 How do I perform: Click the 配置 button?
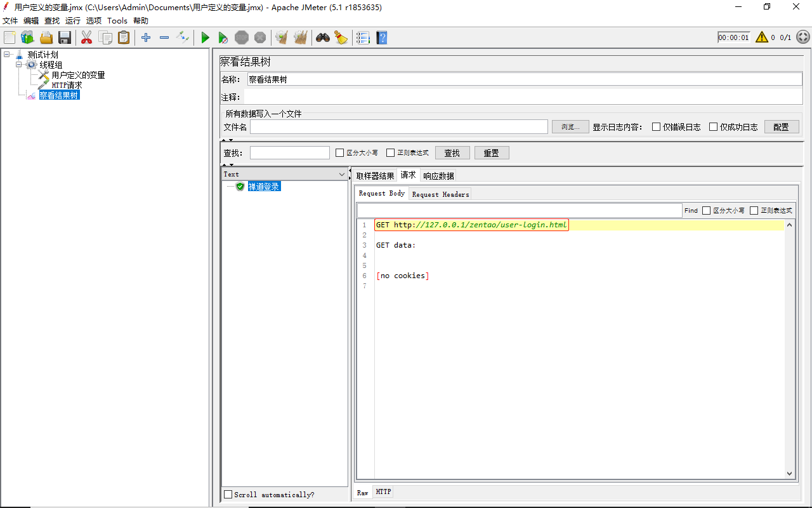point(781,127)
